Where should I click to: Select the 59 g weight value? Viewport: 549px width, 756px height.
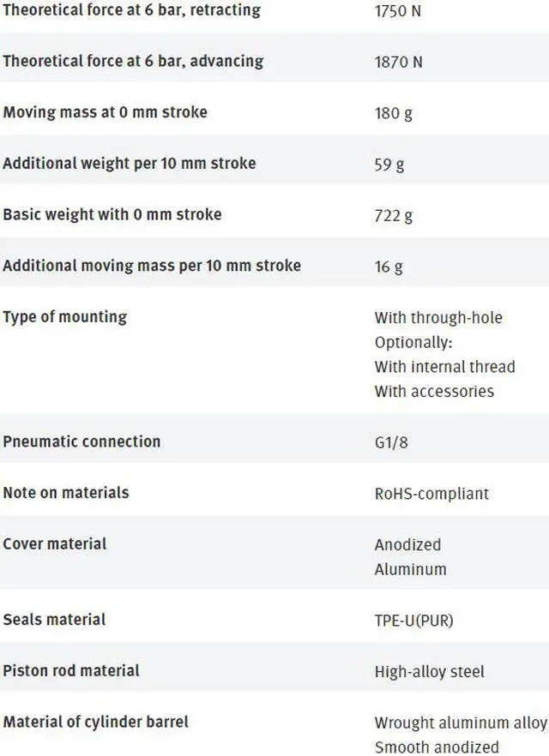click(389, 164)
